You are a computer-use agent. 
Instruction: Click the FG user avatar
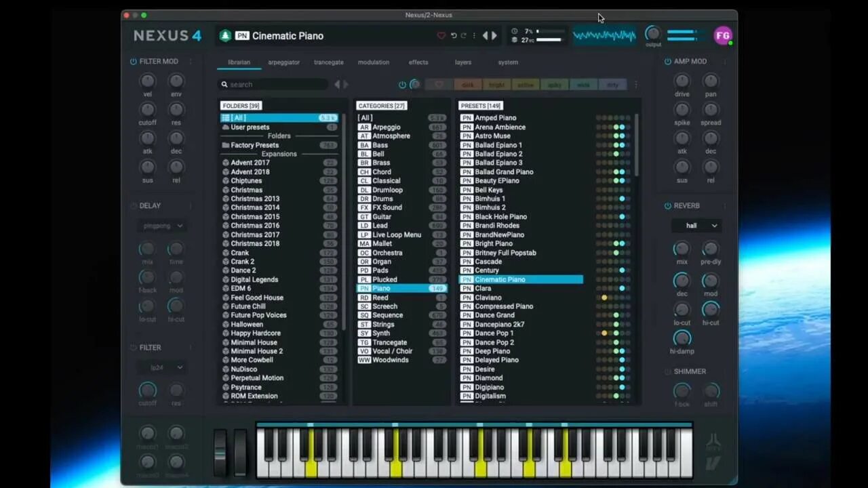tap(723, 35)
